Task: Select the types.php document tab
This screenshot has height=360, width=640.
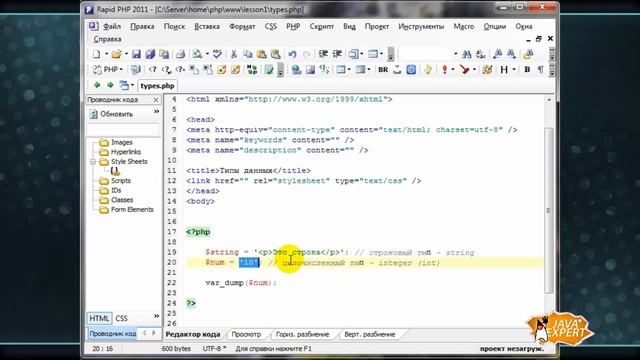Action: 157,86
